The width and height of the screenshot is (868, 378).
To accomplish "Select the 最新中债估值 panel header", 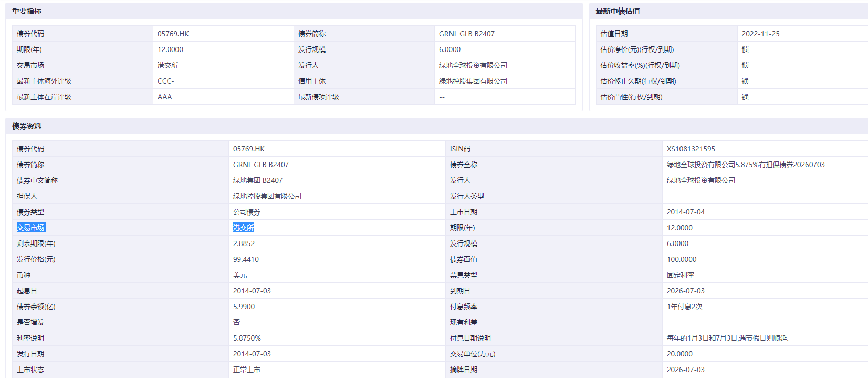I will click(618, 11).
